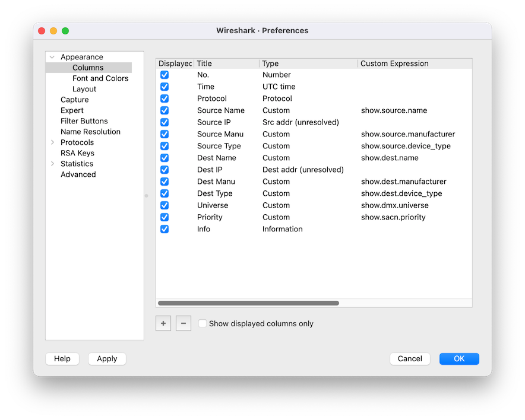
Task: Click the horizontal scrollbar in column list
Action: [248, 303]
